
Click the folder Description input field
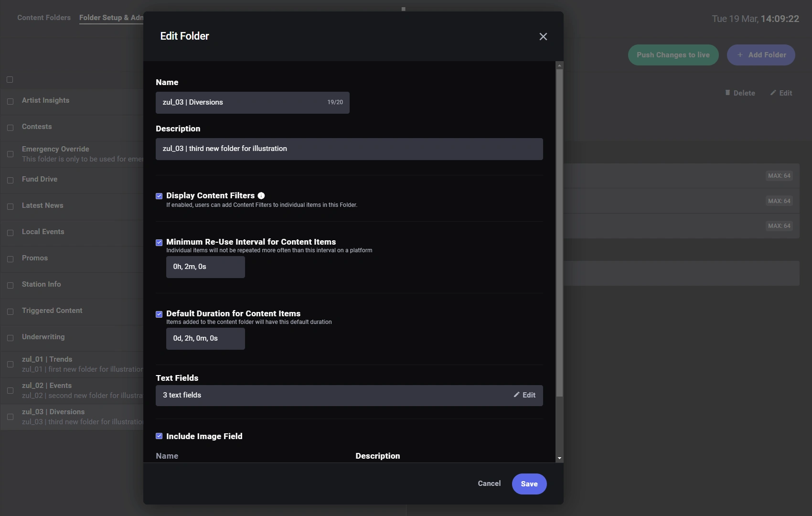click(349, 149)
